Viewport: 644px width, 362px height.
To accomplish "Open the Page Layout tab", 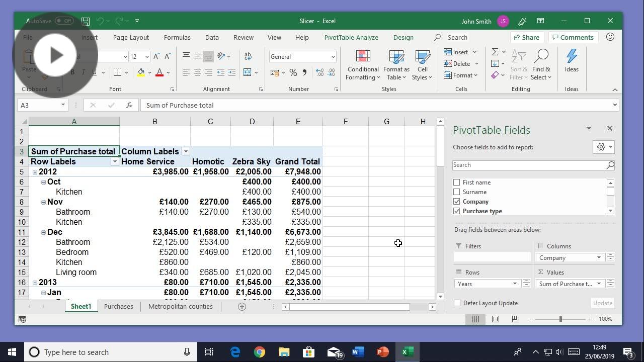I will pos(131,37).
